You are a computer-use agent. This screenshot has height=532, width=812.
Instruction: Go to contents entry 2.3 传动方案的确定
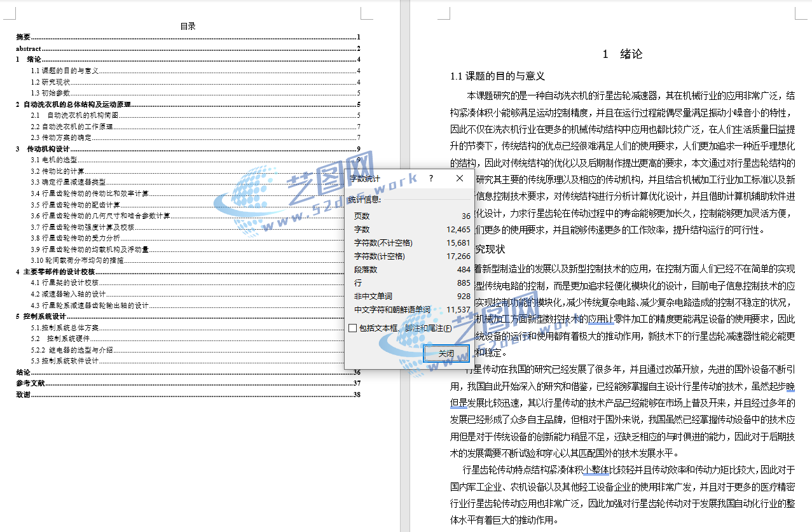(196, 137)
